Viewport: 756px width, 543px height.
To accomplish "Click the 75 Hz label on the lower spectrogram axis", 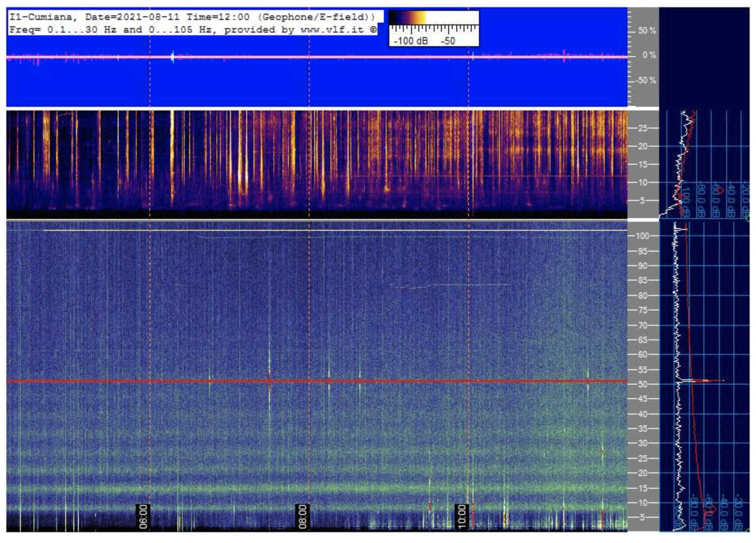I will pyautogui.click(x=643, y=310).
